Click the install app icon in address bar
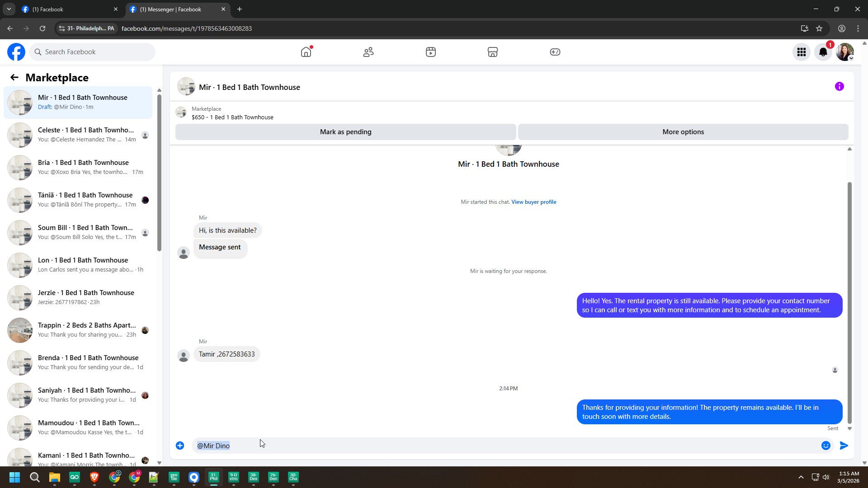The image size is (868, 488). (x=805, y=28)
